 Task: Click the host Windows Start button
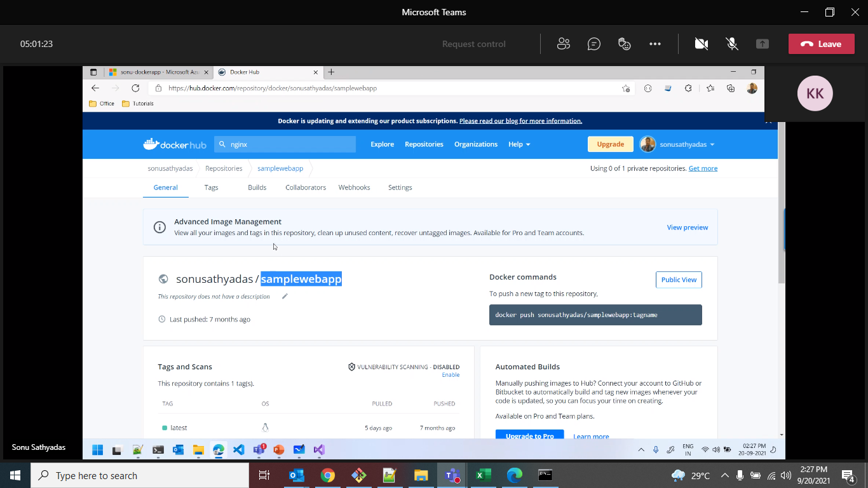coord(15,475)
